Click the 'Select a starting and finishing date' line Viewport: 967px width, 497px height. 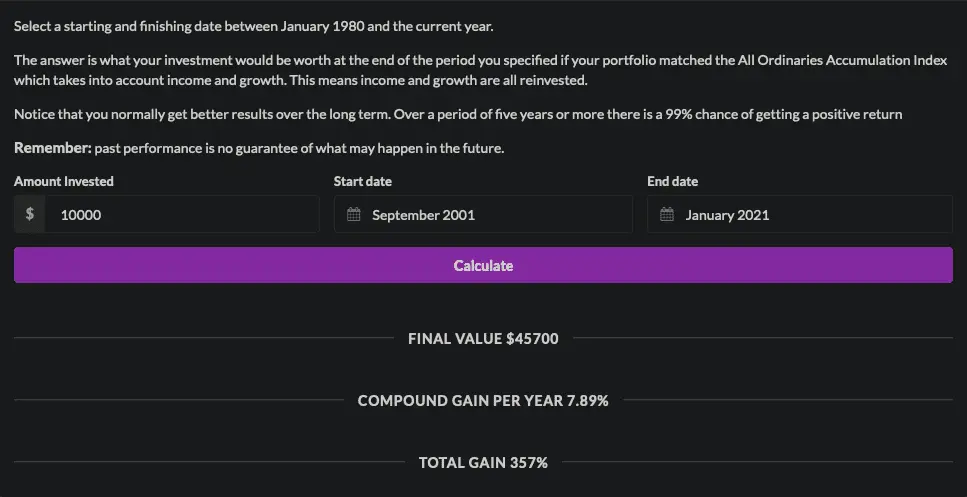pos(253,26)
